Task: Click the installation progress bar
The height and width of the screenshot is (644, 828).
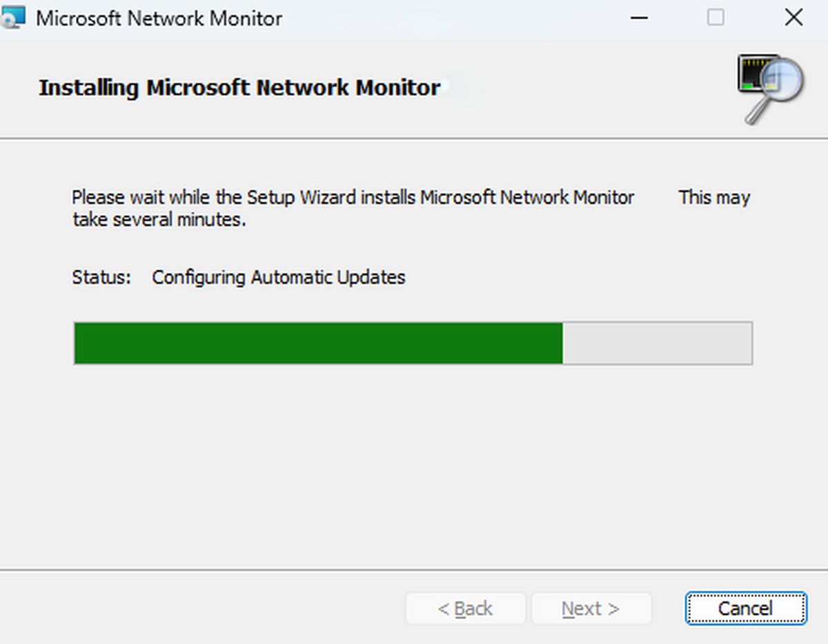Action: click(413, 343)
